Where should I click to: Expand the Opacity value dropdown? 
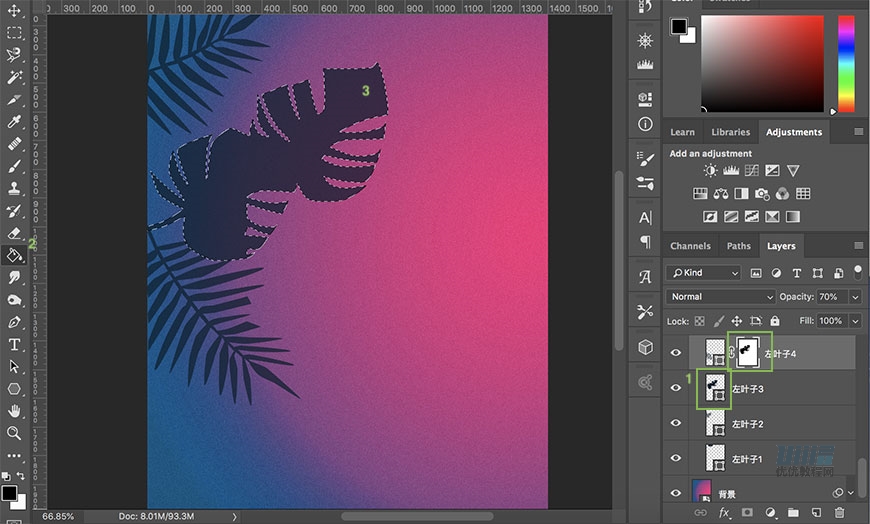point(854,297)
